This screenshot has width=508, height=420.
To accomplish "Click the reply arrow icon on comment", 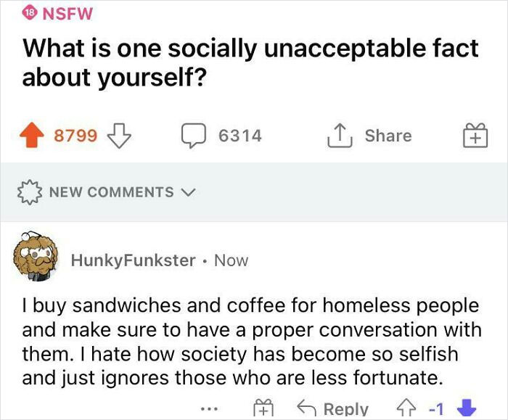I will pyautogui.click(x=307, y=409).
